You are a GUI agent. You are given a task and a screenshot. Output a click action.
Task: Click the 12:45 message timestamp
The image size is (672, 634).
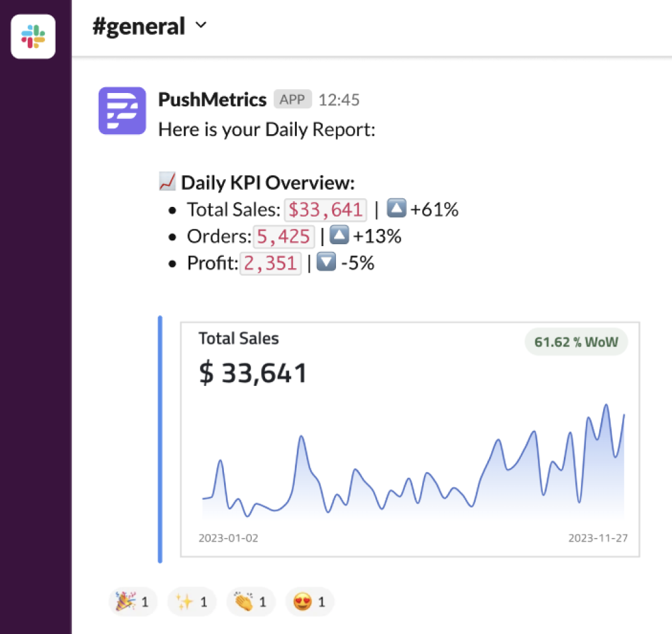tap(339, 100)
